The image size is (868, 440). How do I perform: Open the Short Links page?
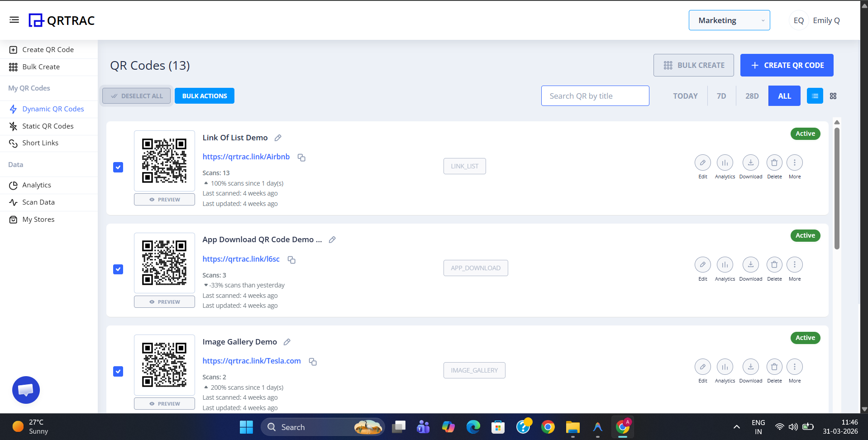click(x=41, y=143)
